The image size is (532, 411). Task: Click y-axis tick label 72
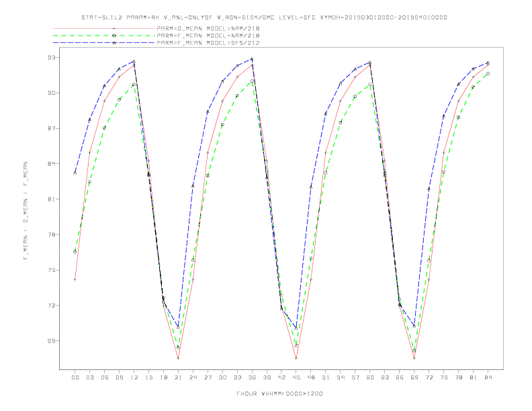pyautogui.click(x=51, y=306)
